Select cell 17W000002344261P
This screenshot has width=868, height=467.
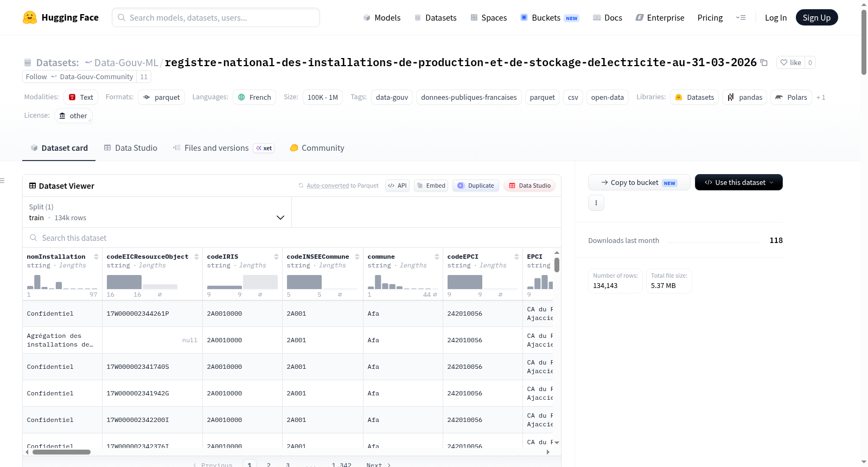coord(152,314)
